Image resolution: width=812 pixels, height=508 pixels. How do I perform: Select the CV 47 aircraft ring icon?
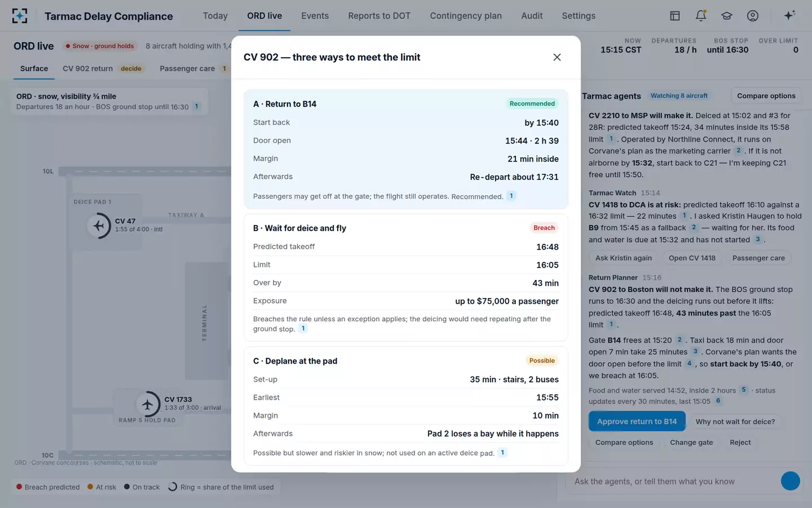coord(99,226)
